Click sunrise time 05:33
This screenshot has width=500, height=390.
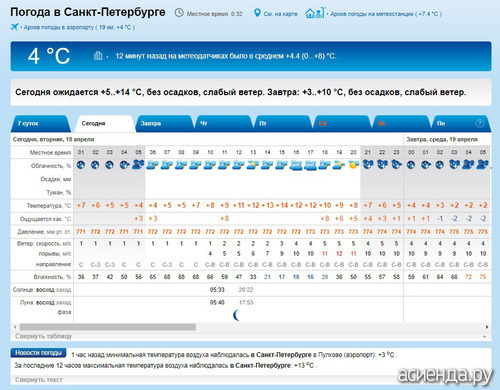(217, 290)
